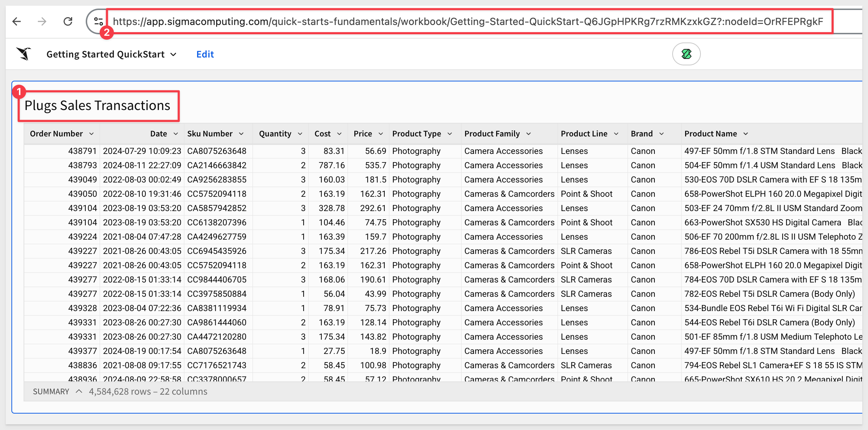Select SKU cell CC9844406705
The image size is (868, 430).
(x=217, y=280)
